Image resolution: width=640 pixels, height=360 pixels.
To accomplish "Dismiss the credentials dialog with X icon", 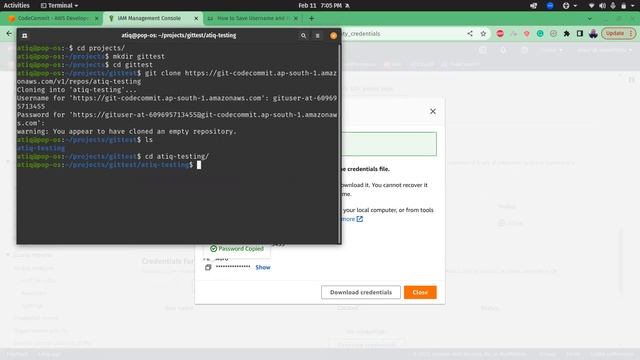I will pos(433,111).
